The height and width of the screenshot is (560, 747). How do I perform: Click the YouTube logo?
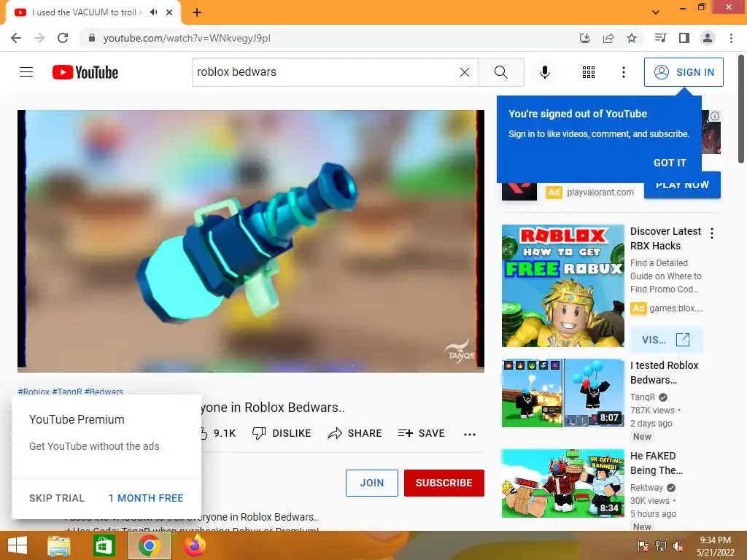click(85, 72)
